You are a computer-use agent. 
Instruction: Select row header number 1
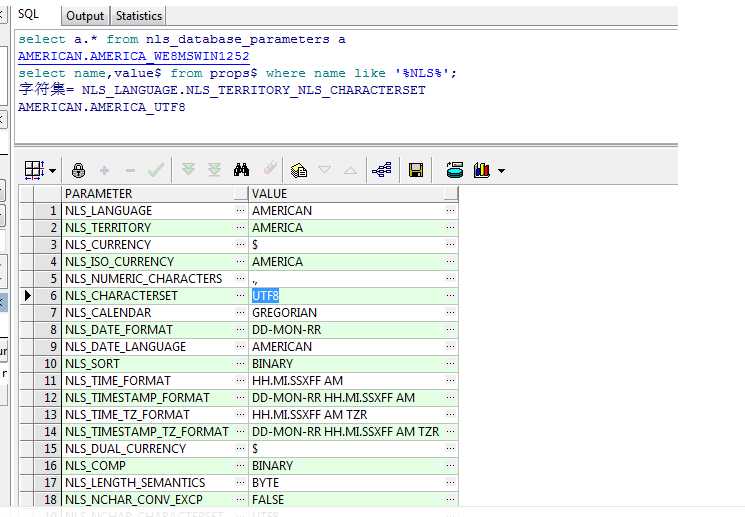coord(47,211)
